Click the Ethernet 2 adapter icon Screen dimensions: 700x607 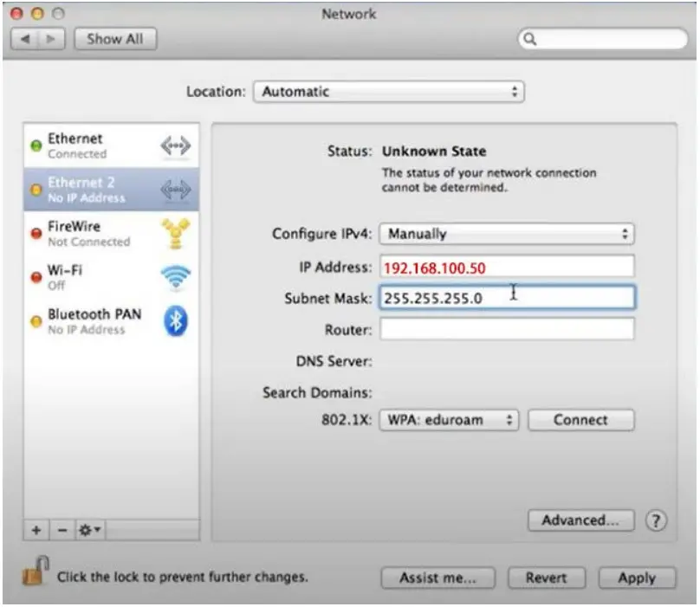click(175, 188)
